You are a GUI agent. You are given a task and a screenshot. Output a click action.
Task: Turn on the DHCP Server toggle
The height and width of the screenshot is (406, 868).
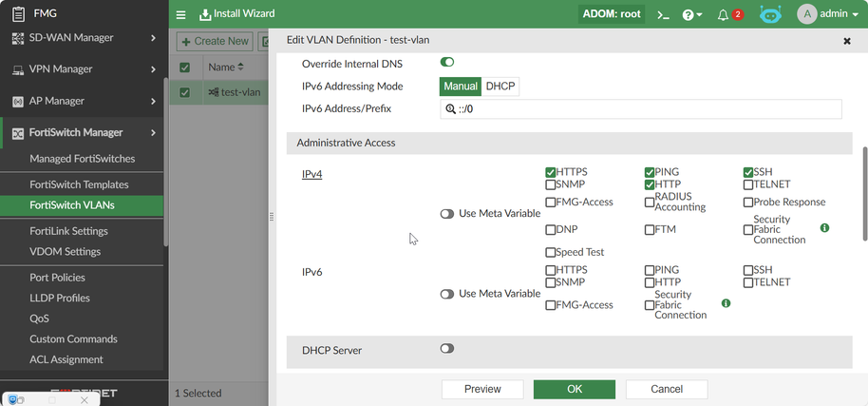click(447, 349)
